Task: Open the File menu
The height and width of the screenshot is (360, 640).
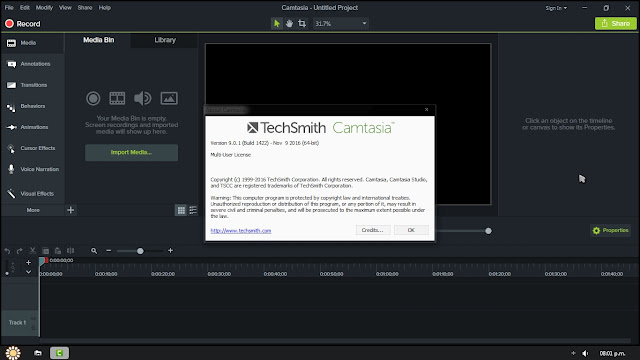Action: tap(9, 8)
